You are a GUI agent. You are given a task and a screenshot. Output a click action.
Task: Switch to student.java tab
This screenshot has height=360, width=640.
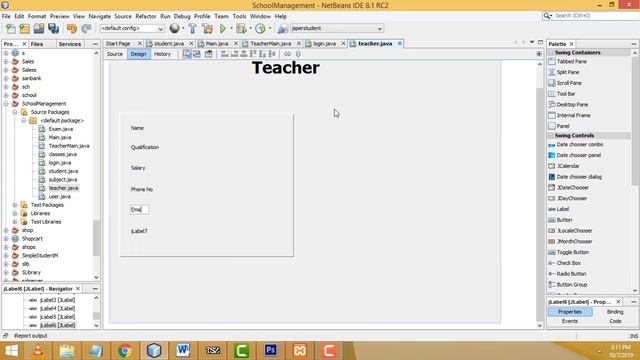pos(169,44)
